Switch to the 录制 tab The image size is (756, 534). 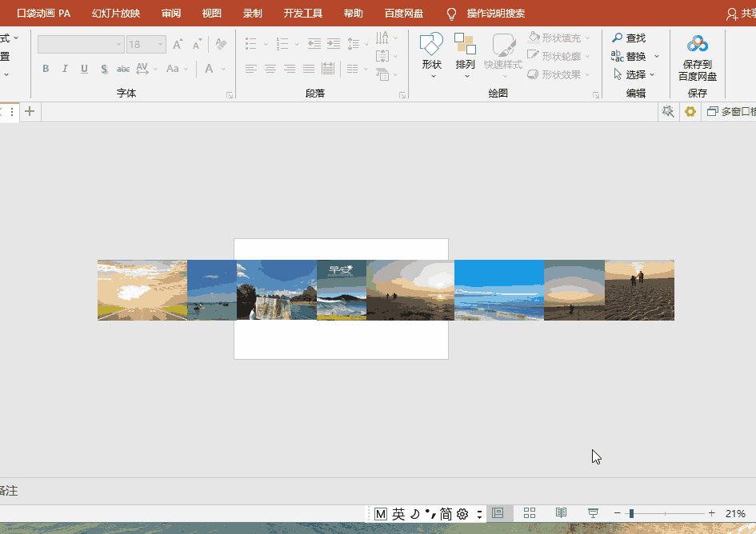(252, 13)
